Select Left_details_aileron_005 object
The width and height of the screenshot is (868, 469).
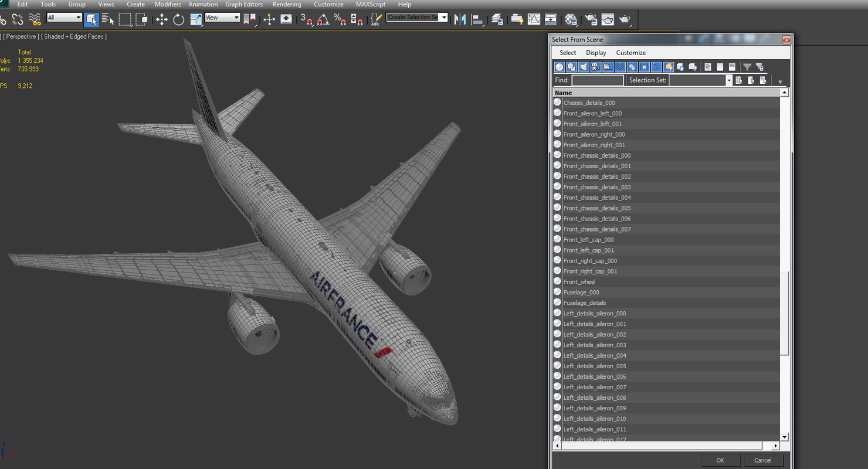point(595,366)
